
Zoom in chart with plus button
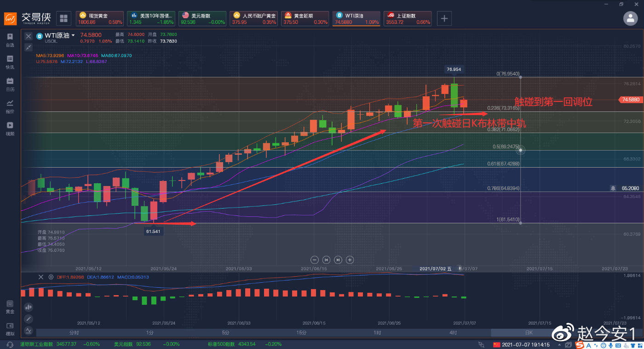(350, 260)
